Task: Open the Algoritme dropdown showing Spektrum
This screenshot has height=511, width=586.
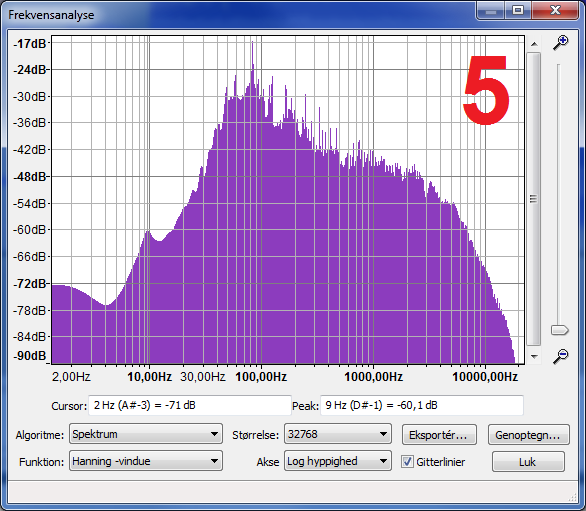Action: (x=146, y=434)
